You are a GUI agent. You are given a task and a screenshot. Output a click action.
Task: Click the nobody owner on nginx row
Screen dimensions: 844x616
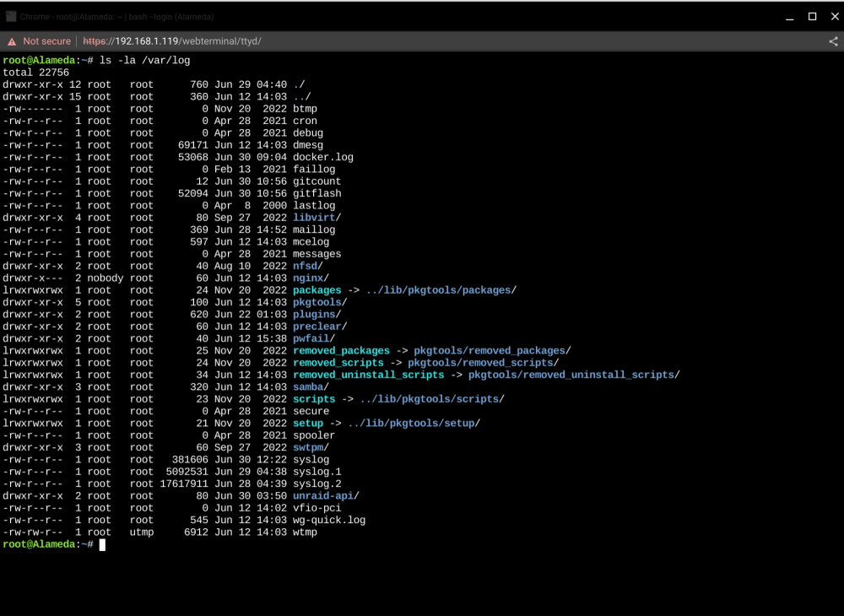105,278
